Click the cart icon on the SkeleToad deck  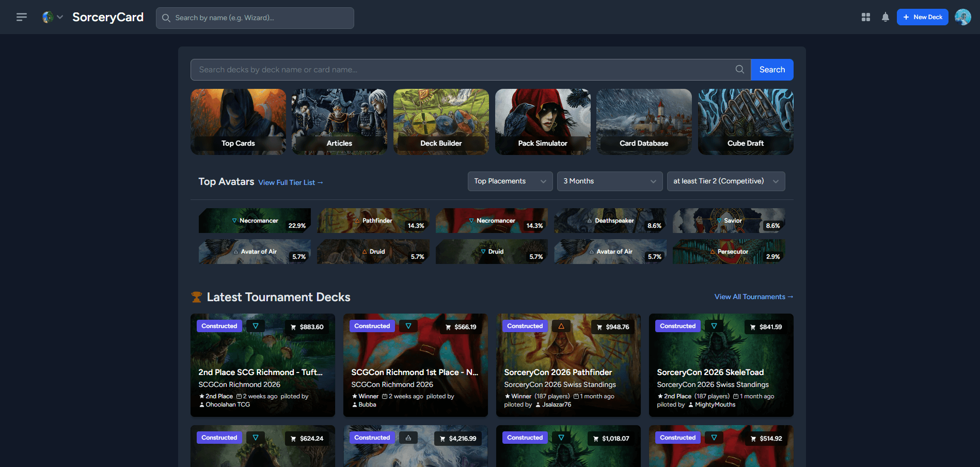[753, 326]
